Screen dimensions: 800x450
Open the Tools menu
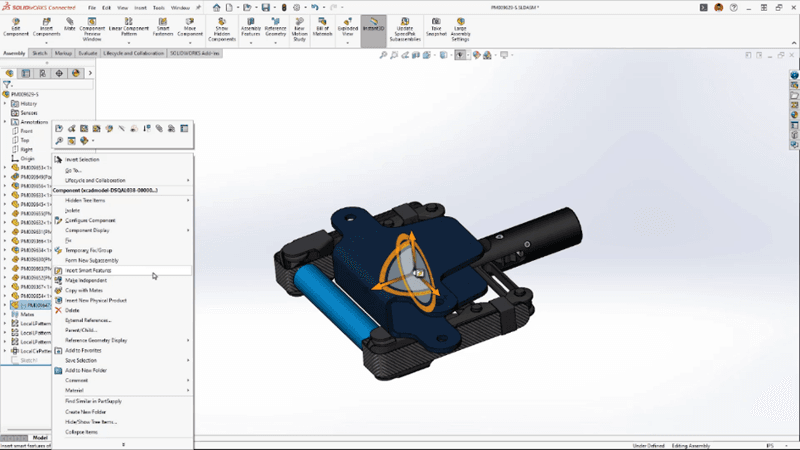pyautogui.click(x=159, y=8)
